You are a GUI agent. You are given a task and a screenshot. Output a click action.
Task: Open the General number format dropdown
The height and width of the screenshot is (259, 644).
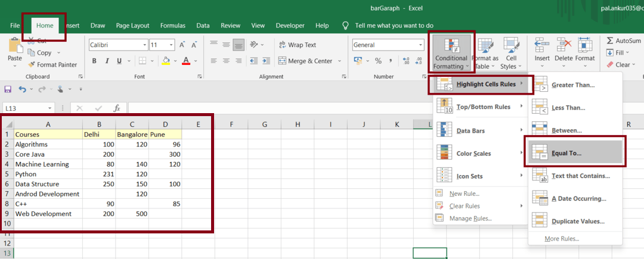click(x=420, y=45)
